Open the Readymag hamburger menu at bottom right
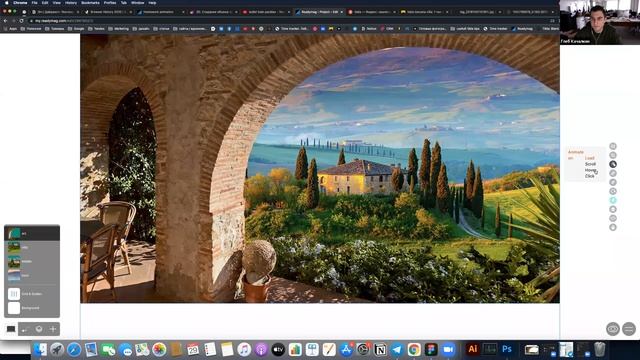This screenshot has width=640, height=360. click(629, 329)
